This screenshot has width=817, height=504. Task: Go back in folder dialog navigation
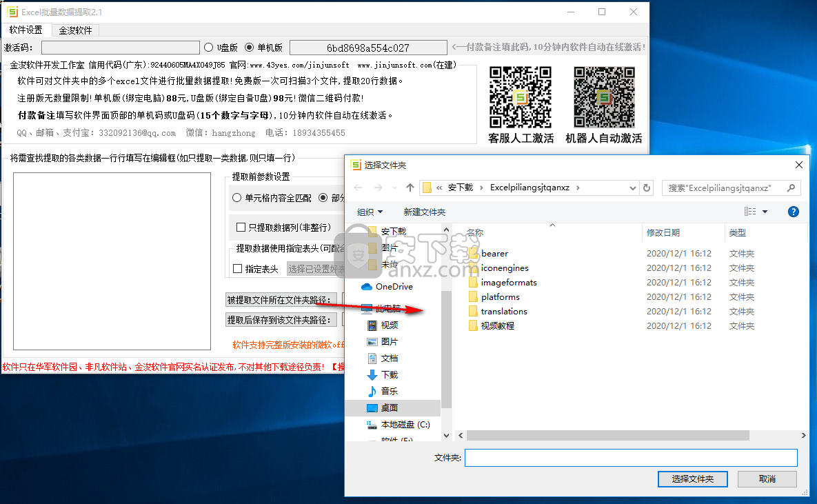coord(358,188)
